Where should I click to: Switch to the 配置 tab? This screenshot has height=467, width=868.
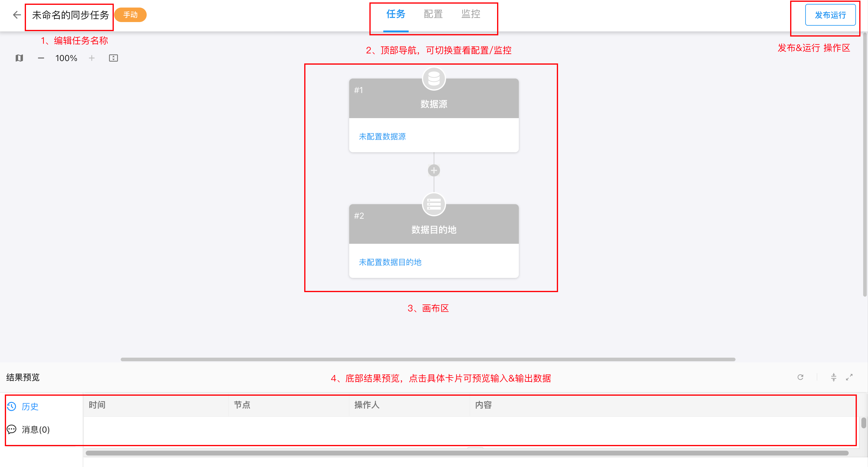(433, 14)
